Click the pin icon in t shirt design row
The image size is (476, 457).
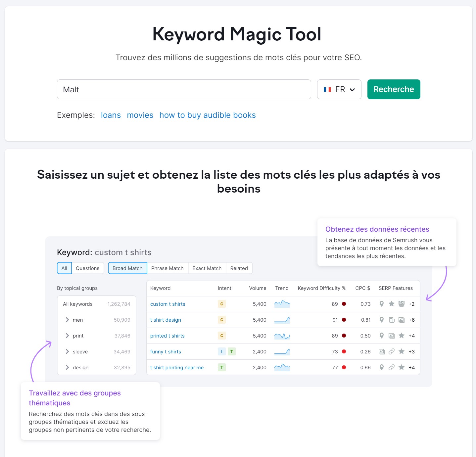[382, 320]
